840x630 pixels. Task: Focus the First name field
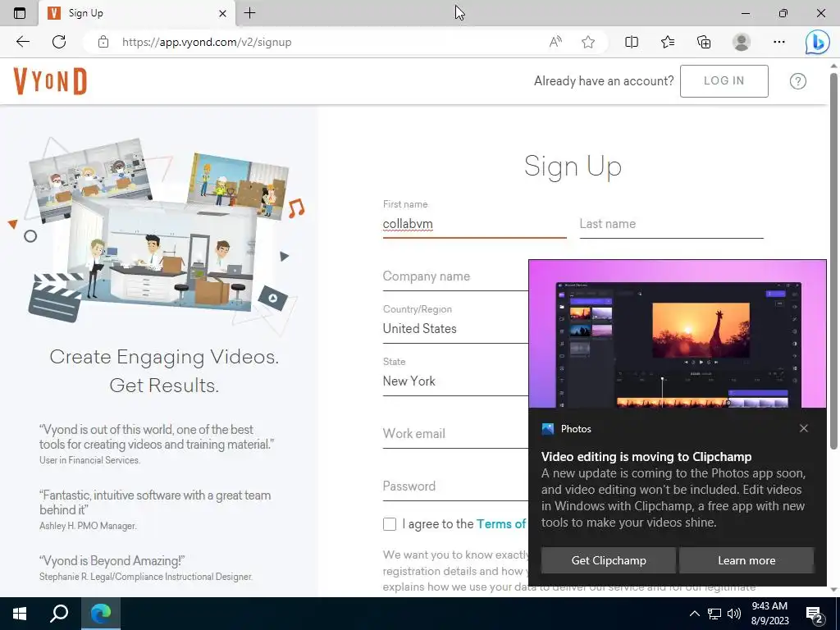click(x=474, y=224)
